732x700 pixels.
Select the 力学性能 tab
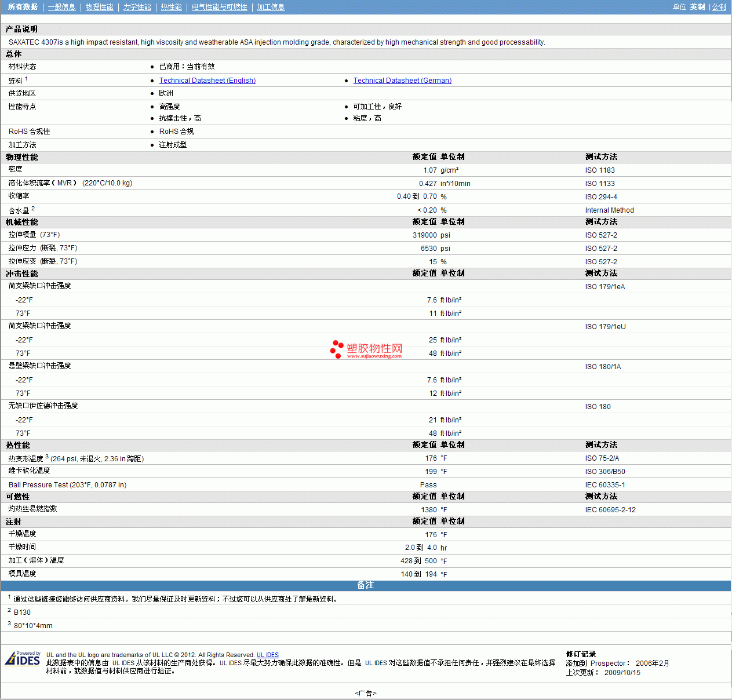[137, 7]
